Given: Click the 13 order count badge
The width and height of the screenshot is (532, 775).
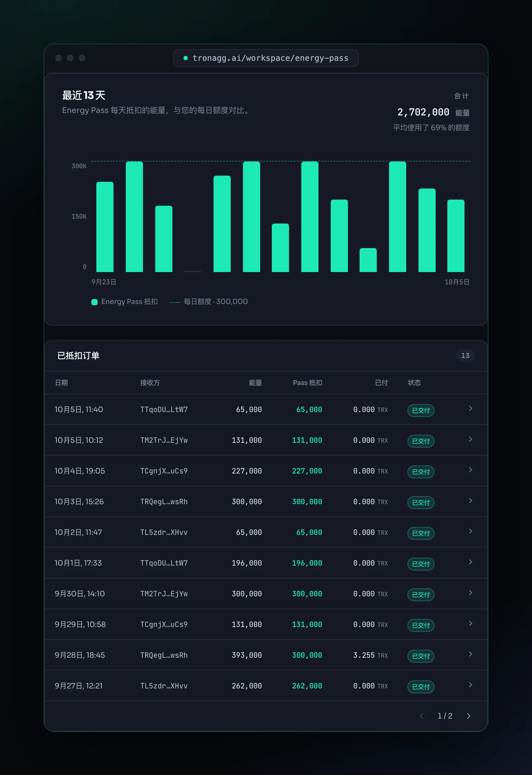Looking at the screenshot, I should pos(465,356).
